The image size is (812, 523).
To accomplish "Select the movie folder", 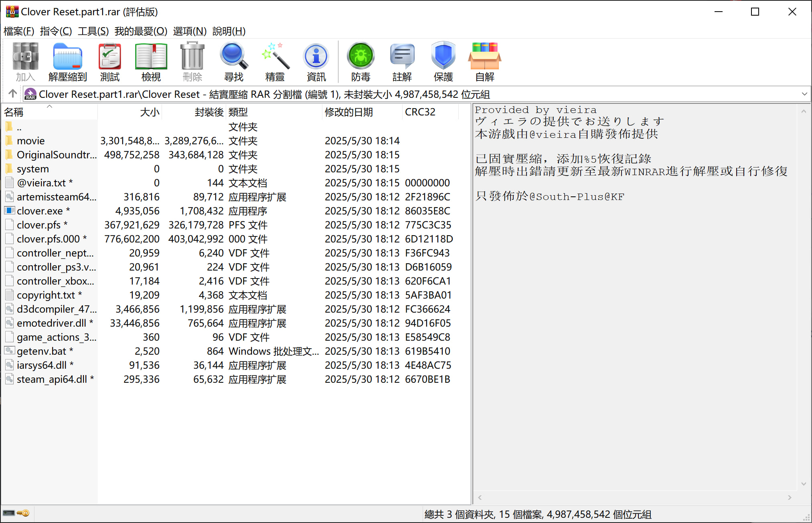I will [x=30, y=141].
